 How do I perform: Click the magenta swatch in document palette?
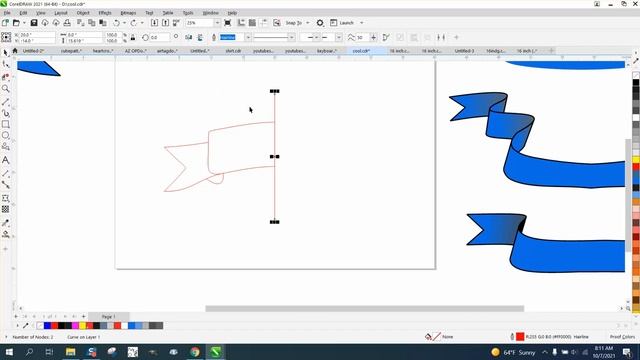(x=75, y=326)
